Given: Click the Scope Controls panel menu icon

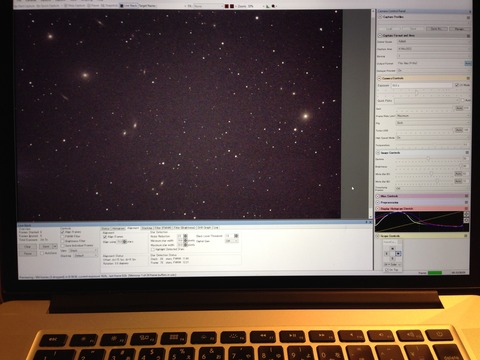Looking at the screenshot, I should pyautogui.click(x=466, y=236).
